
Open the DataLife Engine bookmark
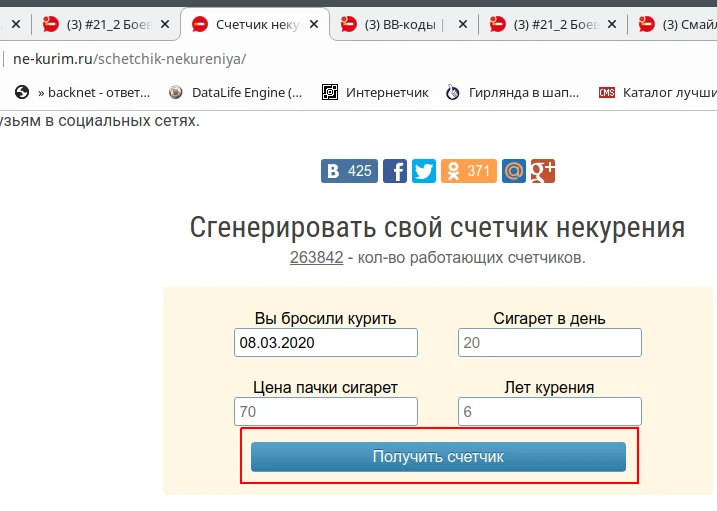(235, 92)
